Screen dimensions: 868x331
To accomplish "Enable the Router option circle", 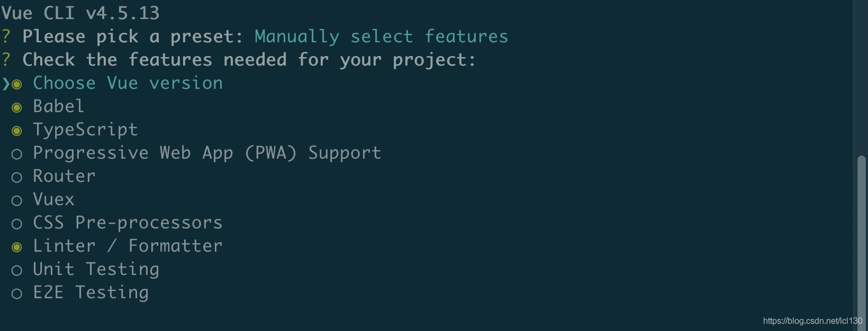I will click(17, 177).
